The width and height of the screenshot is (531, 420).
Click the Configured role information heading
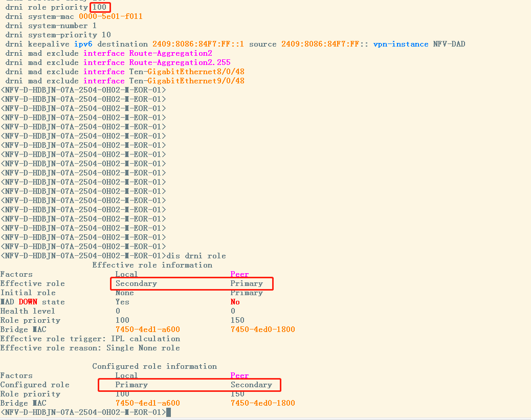[x=155, y=366]
